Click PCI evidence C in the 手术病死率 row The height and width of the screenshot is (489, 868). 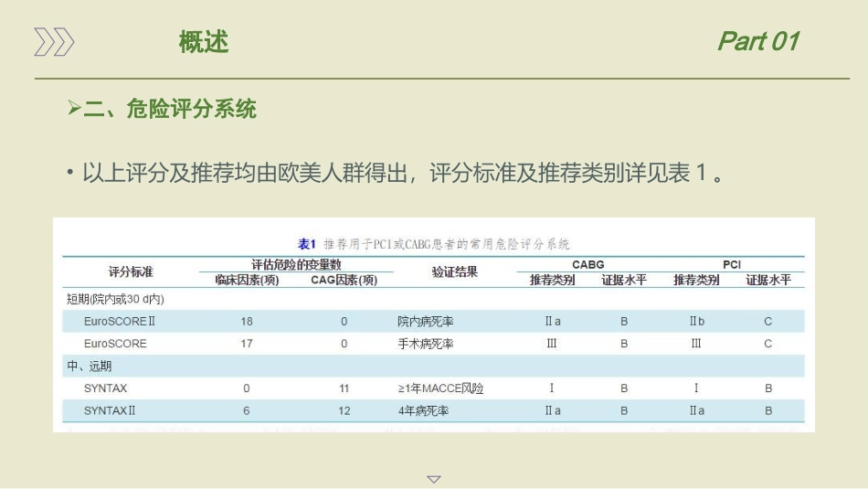point(767,344)
